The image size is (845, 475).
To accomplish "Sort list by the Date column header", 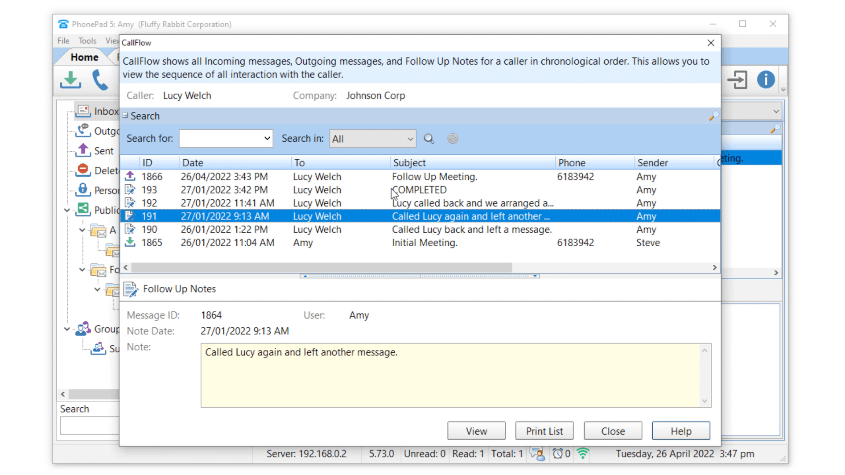I will click(x=236, y=162).
